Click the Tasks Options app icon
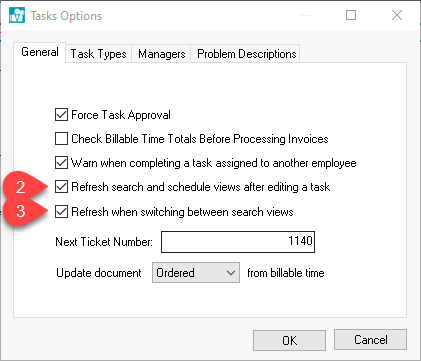This screenshot has width=421, height=361. click(x=17, y=15)
